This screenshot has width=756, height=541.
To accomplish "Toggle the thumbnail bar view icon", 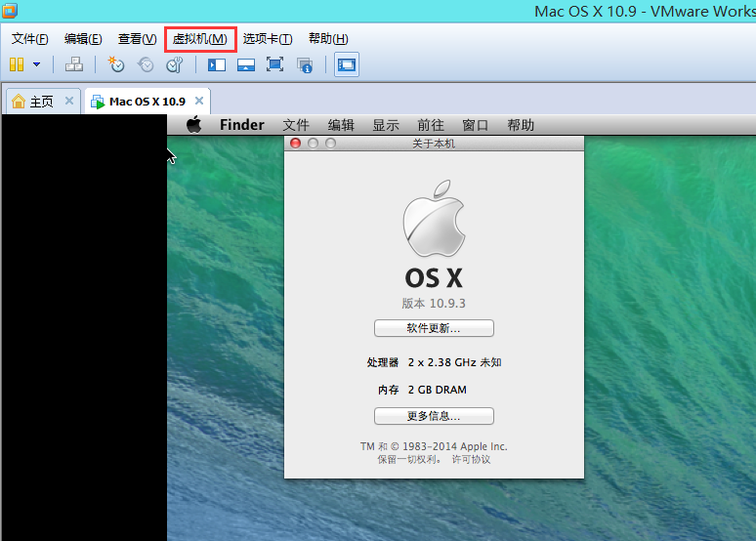I will [246, 64].
